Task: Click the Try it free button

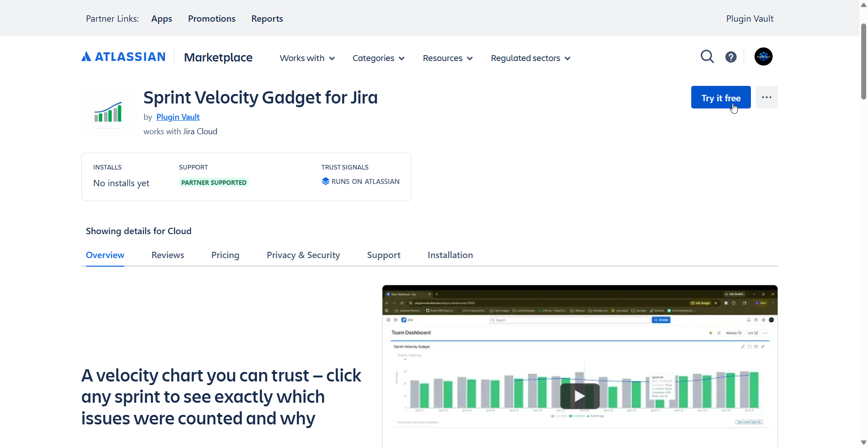Action: tap(721, 97)
